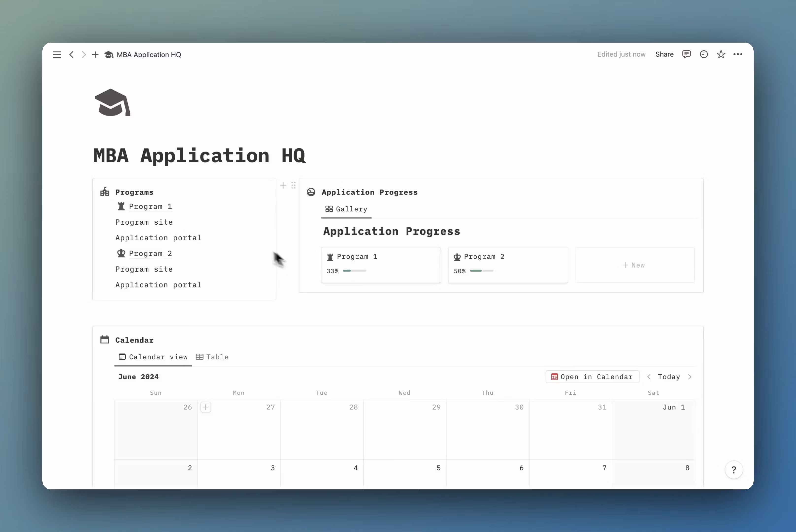The width and height of the screenshot is (796, 532).
Task: Create a new page with the plus icon
Action: click(95, 55)
